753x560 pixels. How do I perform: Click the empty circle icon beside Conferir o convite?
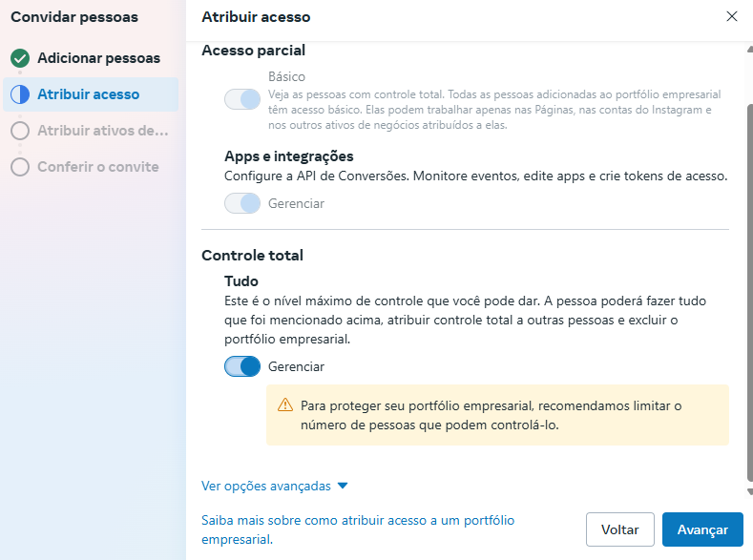click(20, 167)
